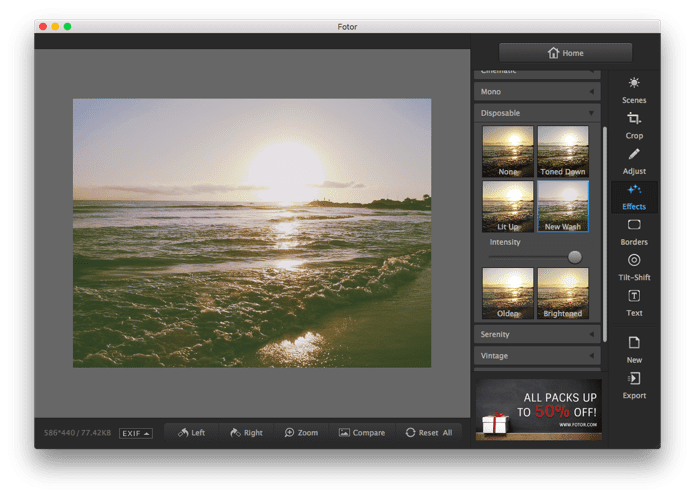The height and width of the screenshot is (498, 695).
Task: Expand the Serenity effects category
Action: pos(537,335)
